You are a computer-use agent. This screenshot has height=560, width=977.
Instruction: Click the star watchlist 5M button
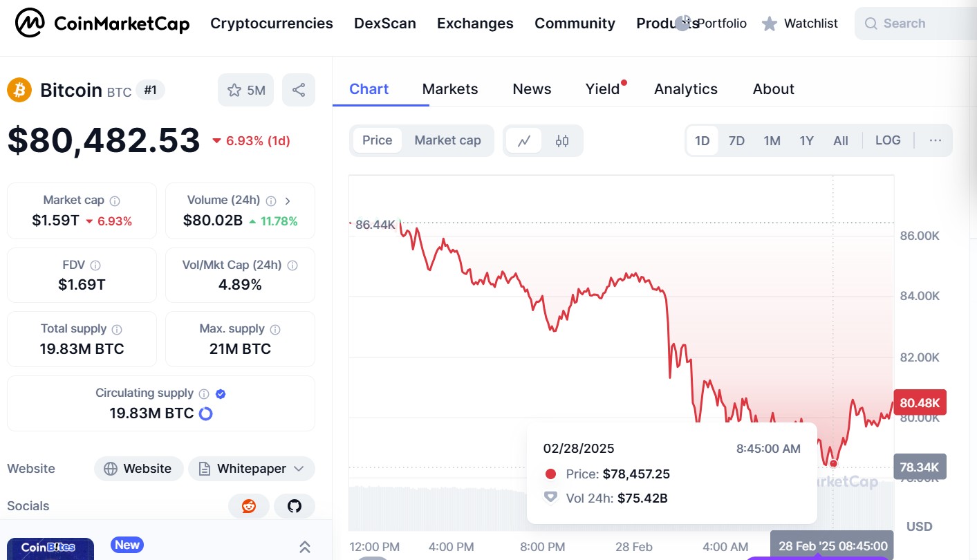click(246, 90)
